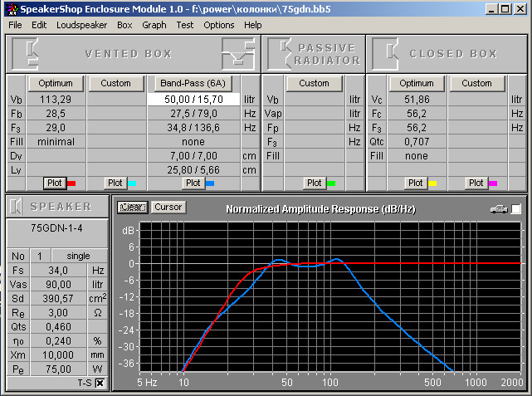Toggle the white checkbox beside printer icon
This screenshot has height=396, width=532.
click(x=516, y=209)
